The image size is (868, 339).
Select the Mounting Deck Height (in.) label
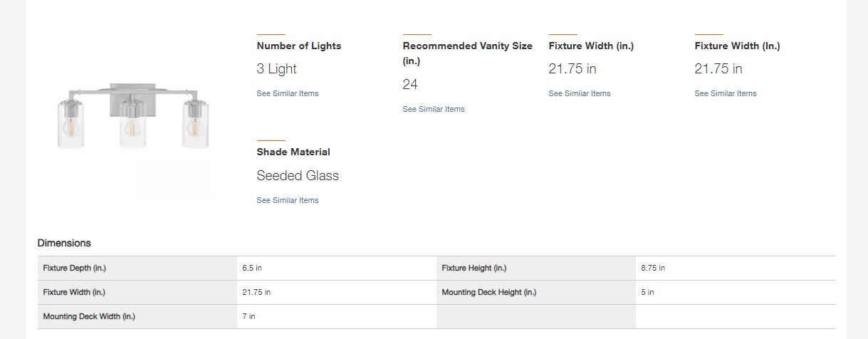[x=489, y=293]
